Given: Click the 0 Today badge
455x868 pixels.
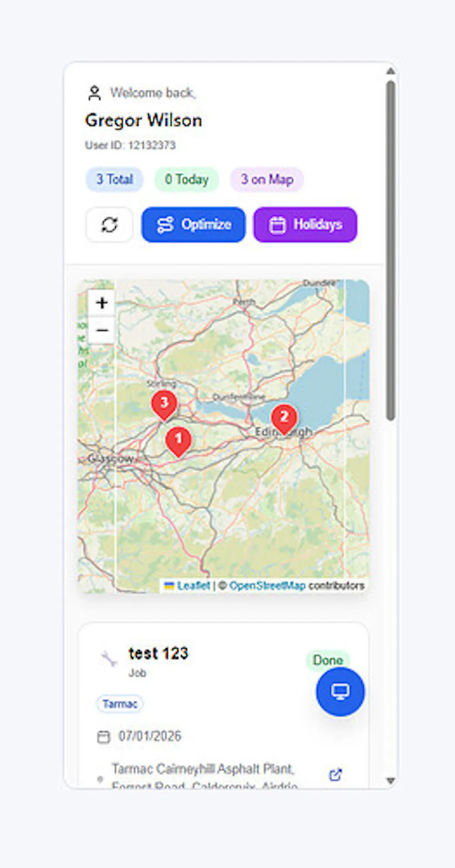Looking at the screenshot, I should pyautogui.click(x=187, y=179).
